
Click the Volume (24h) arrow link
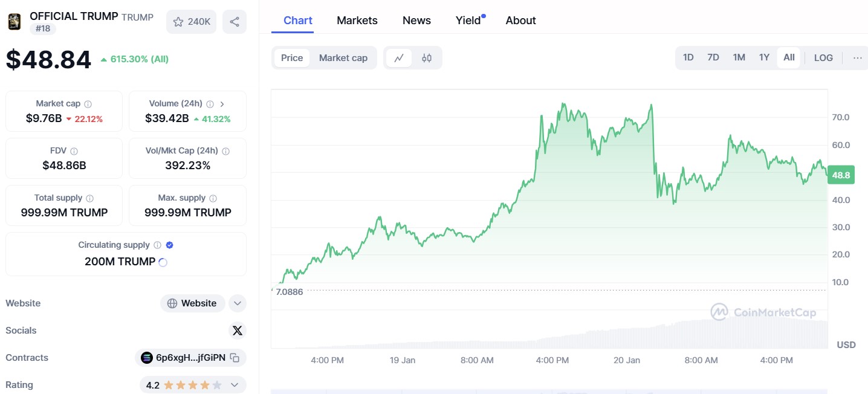(x=222, y=104)
